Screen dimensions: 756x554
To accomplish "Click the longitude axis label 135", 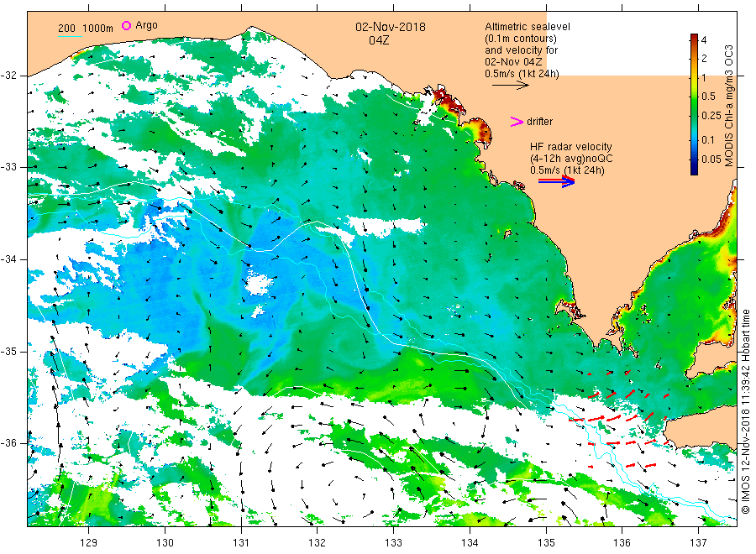I will click(x=546, y=543).
